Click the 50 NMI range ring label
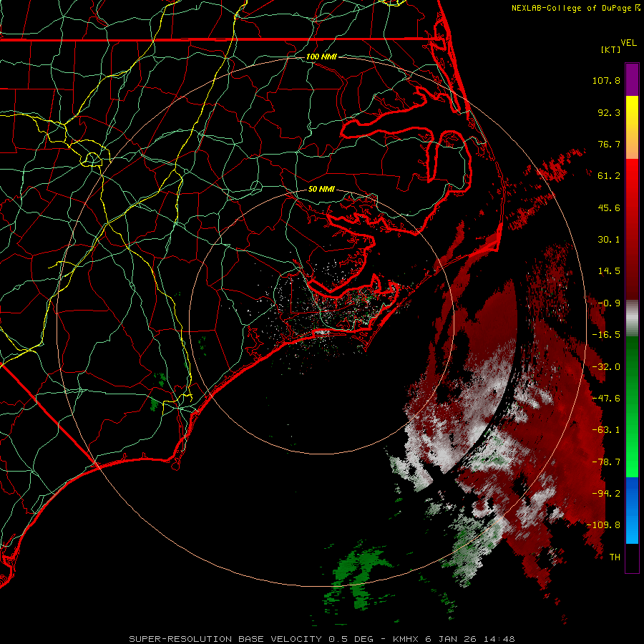 [x=321, y=190]
